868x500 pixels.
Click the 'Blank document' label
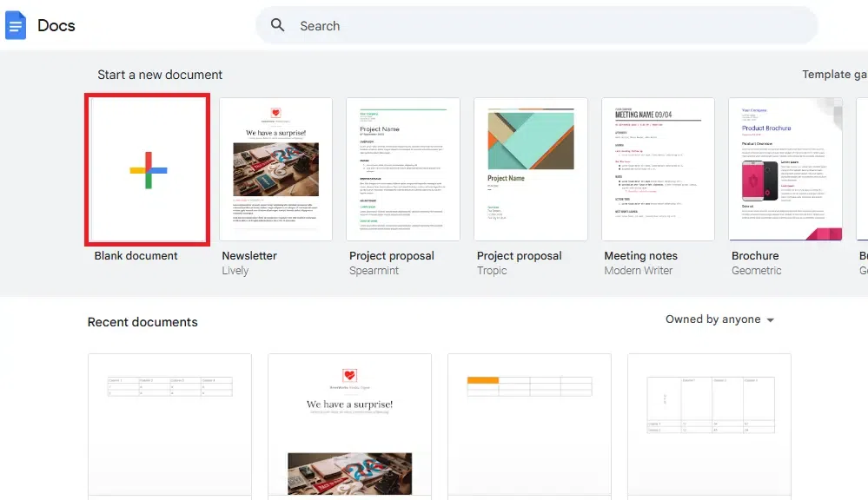click(136, 255)
